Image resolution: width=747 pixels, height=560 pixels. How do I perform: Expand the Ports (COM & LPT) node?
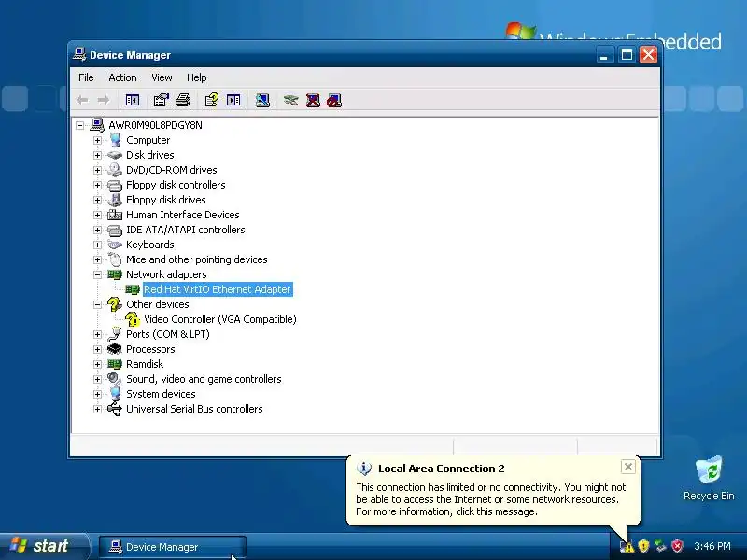click(x=98, y=334)
